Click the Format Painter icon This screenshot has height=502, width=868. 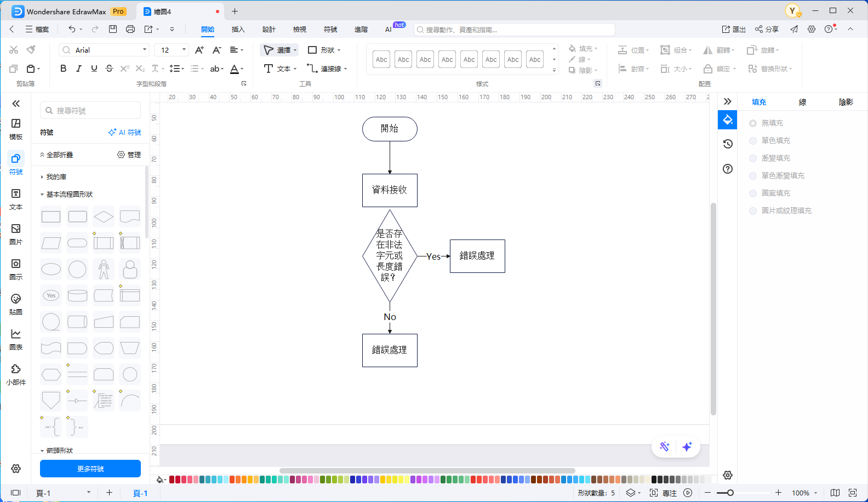point(31,50)
